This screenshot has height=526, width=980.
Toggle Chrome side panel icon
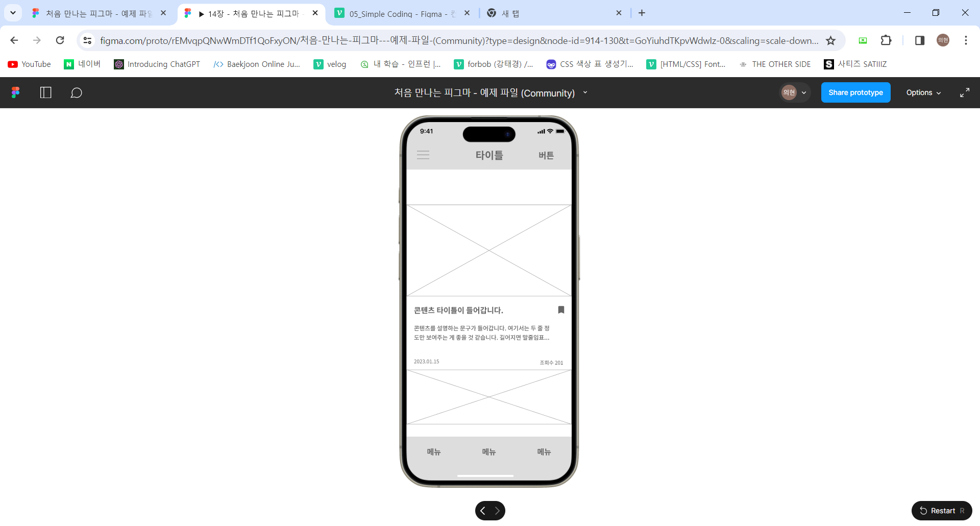[920, 40]
